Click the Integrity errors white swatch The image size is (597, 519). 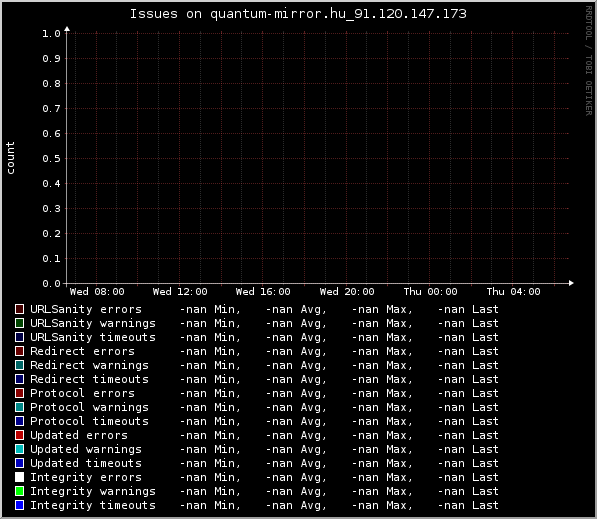[x=19, y=477]
